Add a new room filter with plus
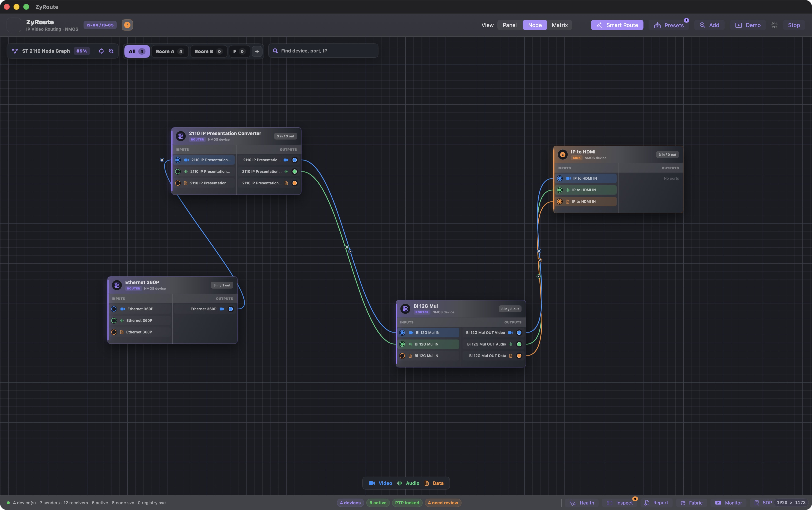This screenshot has width=812, height=510. click(257, 51)
